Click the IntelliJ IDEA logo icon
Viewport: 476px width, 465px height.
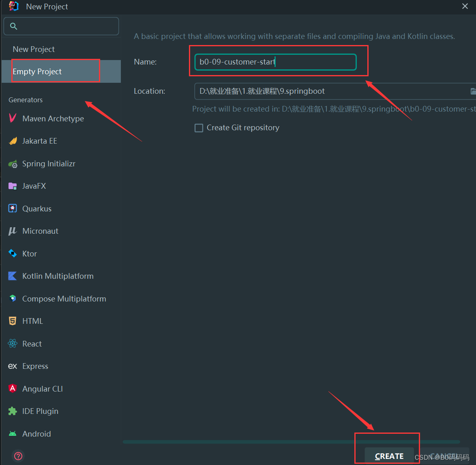pos(14,6)
